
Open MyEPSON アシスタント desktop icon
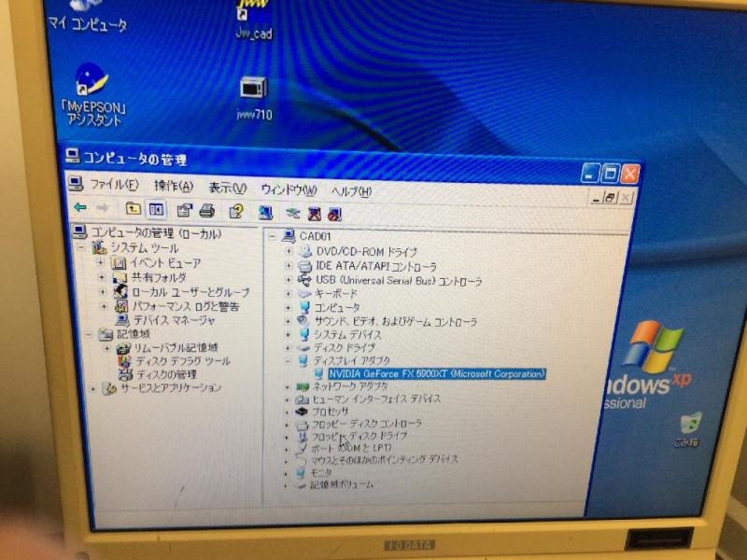(92, 94)
